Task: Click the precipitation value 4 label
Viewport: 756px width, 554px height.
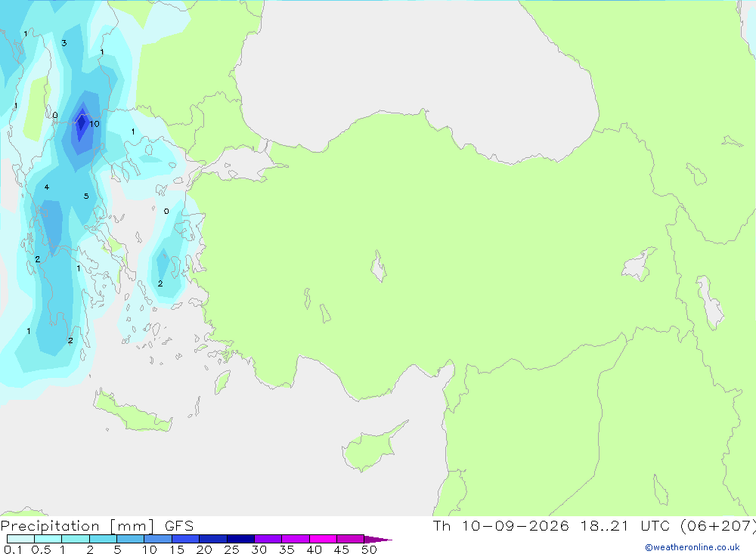Action: 47,187
